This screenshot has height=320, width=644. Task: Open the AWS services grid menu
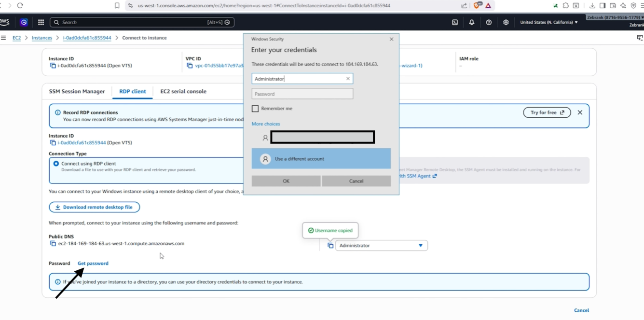[x=41, y=22]
